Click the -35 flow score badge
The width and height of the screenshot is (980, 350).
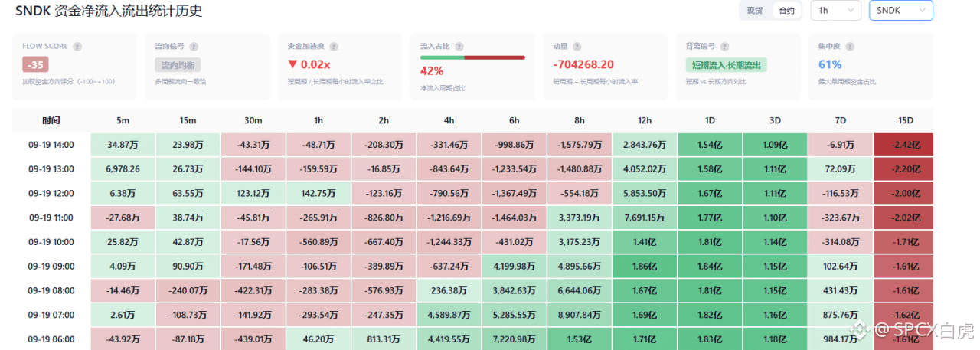[35, 65]
